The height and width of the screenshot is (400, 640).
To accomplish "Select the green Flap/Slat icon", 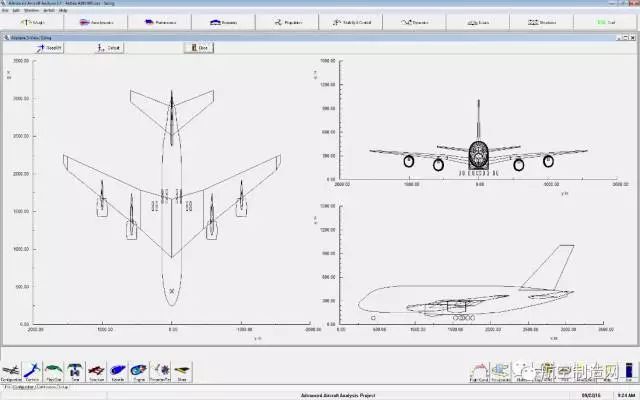I will (53, 372).
